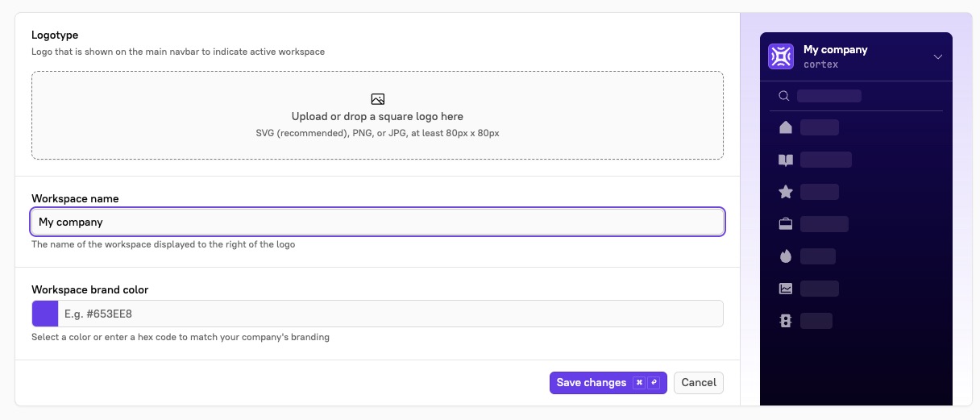Click the Cortex workspace logo in preview

point(781,56)
